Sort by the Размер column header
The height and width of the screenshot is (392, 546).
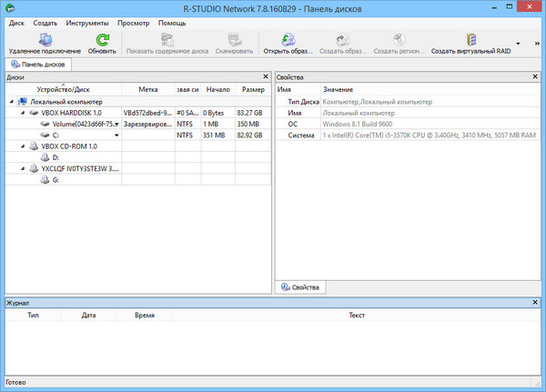252,90
